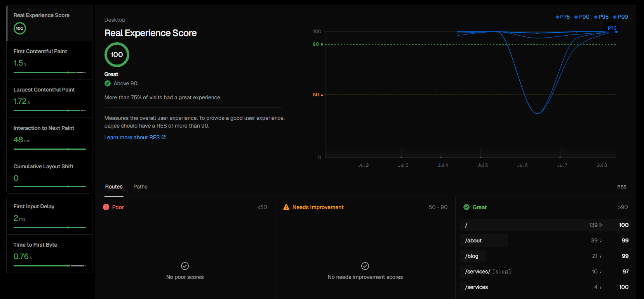This screenshot has height=299, width=644.
Task: Open the /services route row
Action: tap(546, 287)
